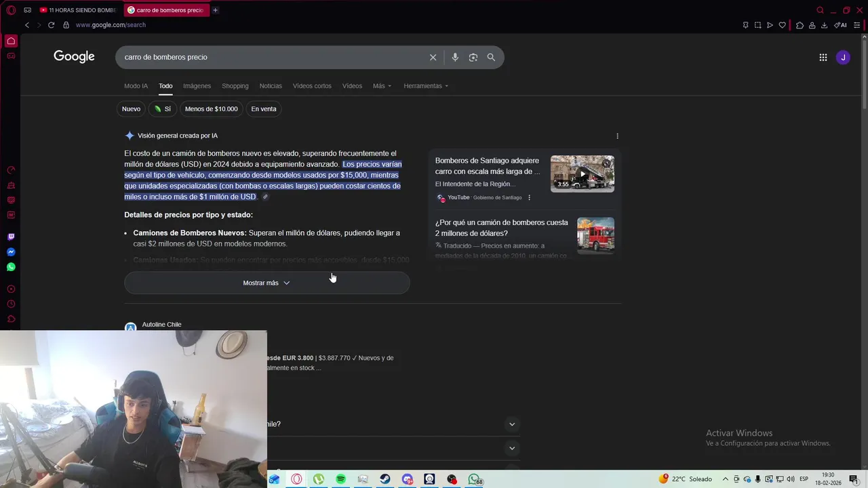Open the Vídeos cortos tab
This screenshot has height=488, width=868.
(312, 86)
